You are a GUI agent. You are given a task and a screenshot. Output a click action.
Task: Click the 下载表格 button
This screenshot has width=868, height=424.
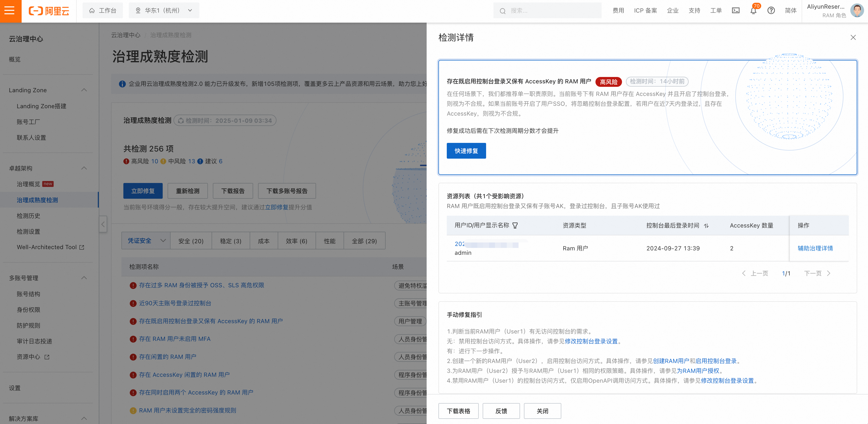[x=458, y=411]
